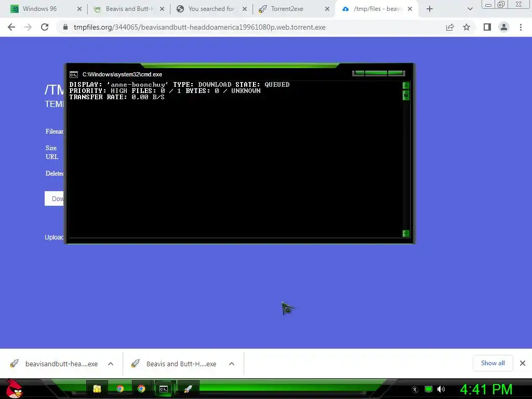Screen dimensions: 532x399
Task: Click the address bar URL
Action: coord(199,27)
